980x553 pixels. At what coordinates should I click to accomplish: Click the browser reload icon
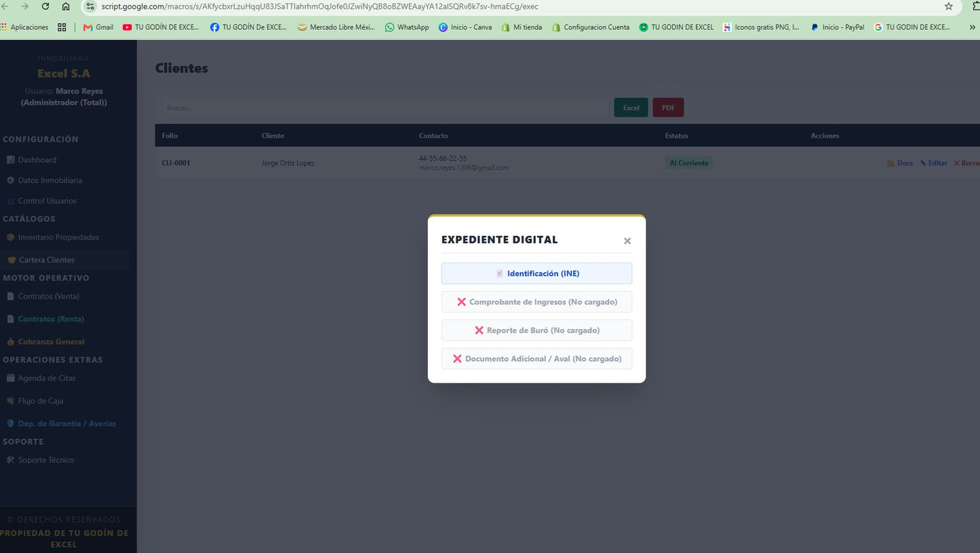[x=45, y=6]
